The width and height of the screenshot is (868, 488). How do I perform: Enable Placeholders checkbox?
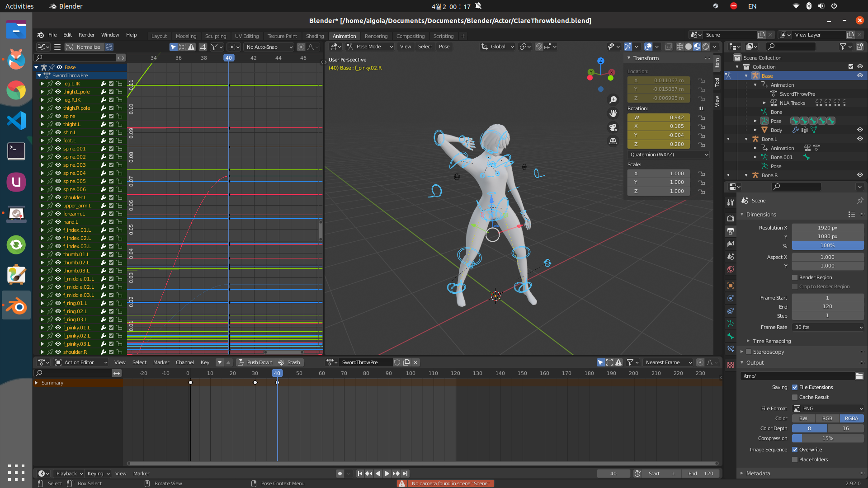(795, 460)
